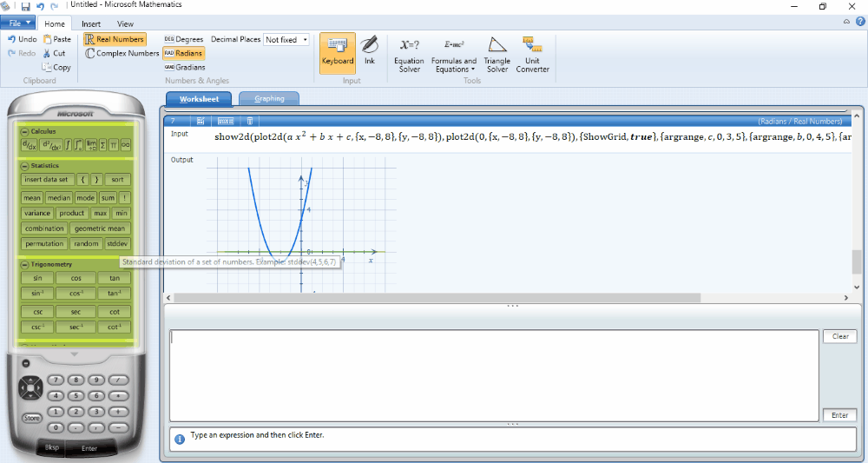Click the inverse sine sin⁻¹ button
This screenshot has width=868, height=463.
pos(38,294)
